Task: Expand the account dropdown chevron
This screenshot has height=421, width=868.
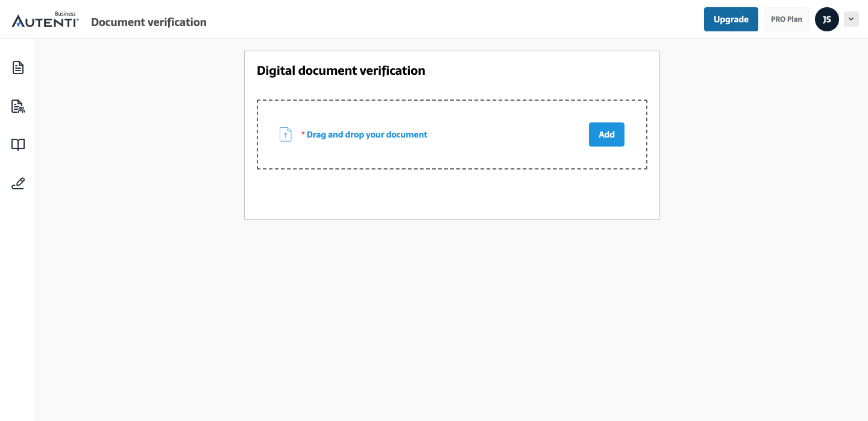Action: [851, 19]
